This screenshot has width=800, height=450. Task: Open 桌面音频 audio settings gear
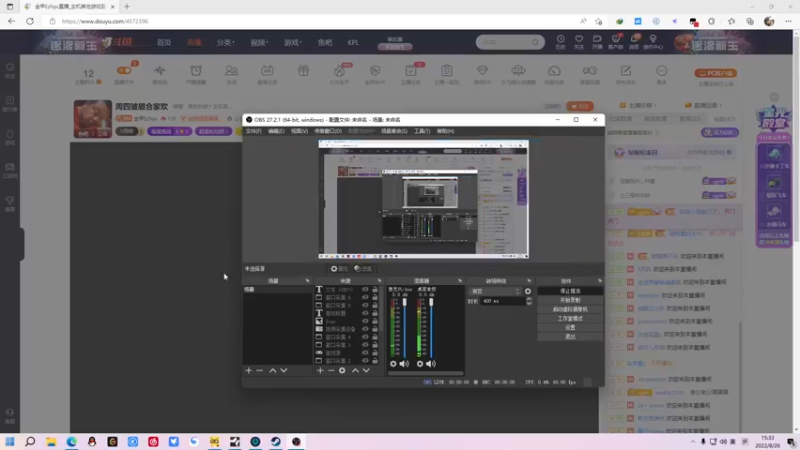click(x=420, y=364)
